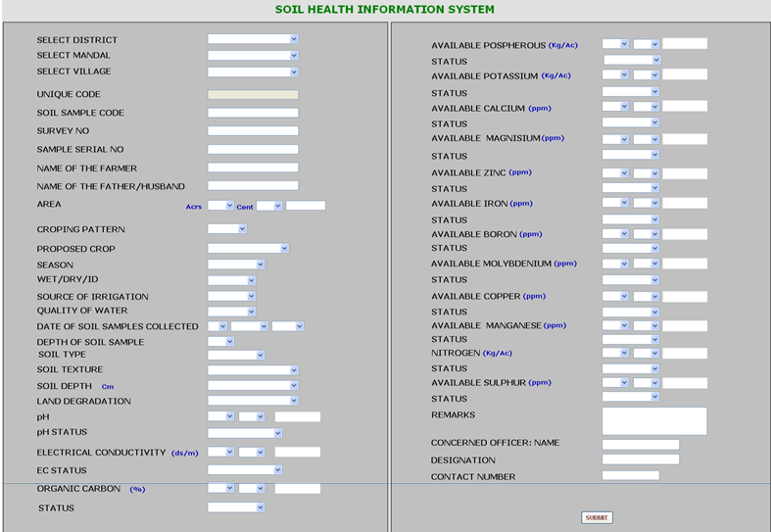Open the Land Degradation dropdown
This screenshot has height=532, width=771.
pos(253,401)
